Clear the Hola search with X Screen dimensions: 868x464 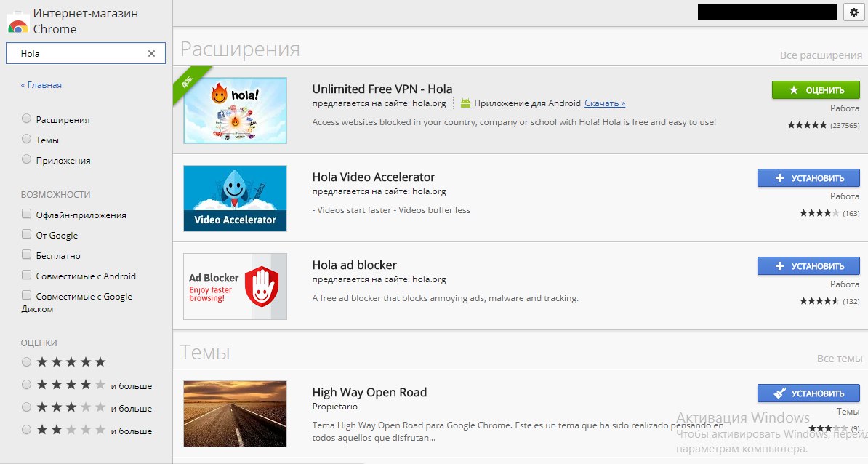click(152, 54)
